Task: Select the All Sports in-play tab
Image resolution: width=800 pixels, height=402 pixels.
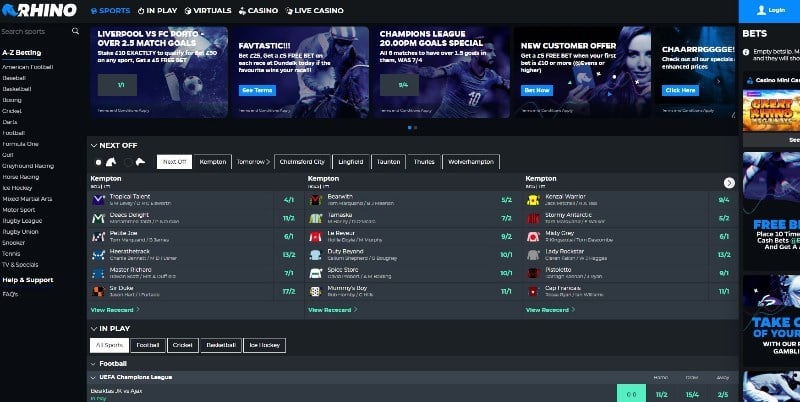Action: (109, 345)
